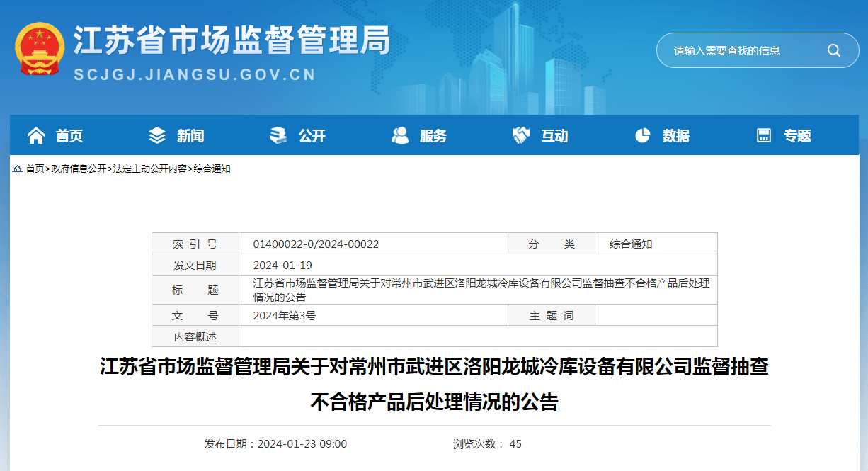
Task: Click the 互动 handshake icon
Action: [x=521, y=135]
